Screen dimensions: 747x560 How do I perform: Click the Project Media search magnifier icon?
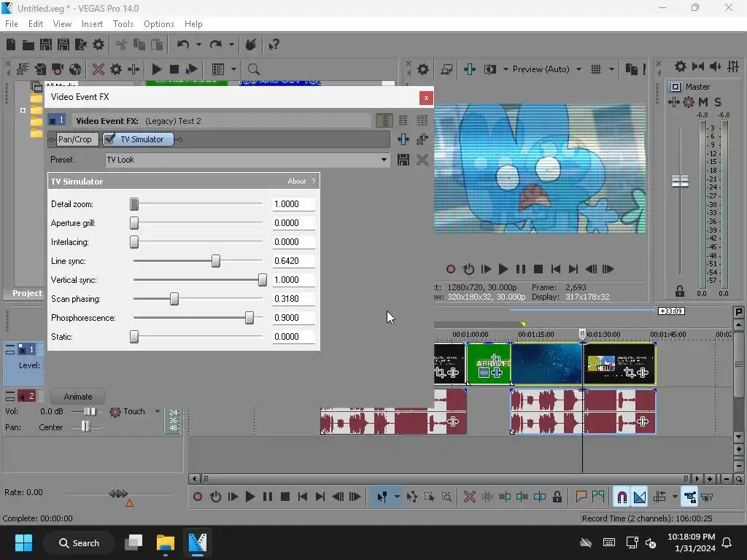tap(253, 69)
